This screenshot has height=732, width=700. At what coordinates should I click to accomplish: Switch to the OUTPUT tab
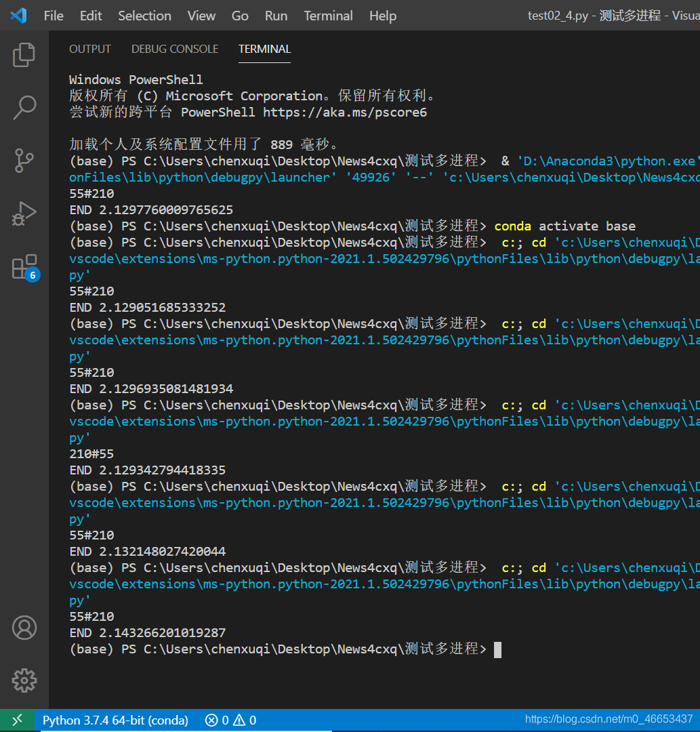(x=90, y=48)
